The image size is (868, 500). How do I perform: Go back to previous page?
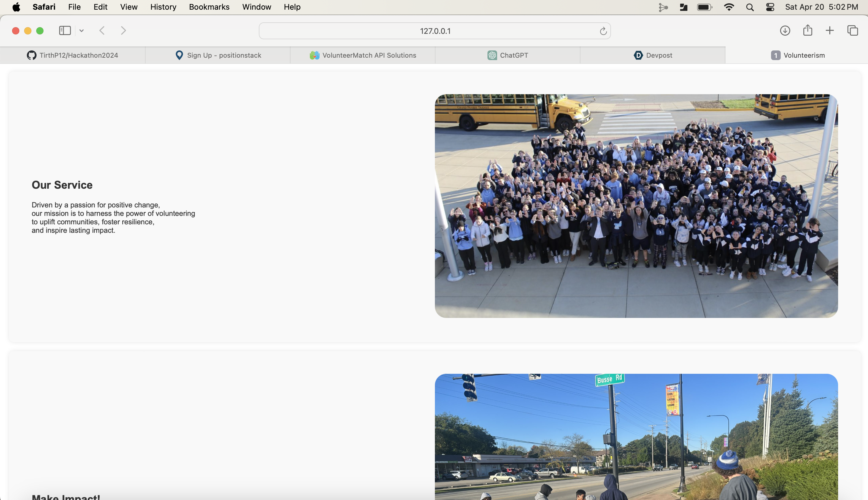coord(102,30)
